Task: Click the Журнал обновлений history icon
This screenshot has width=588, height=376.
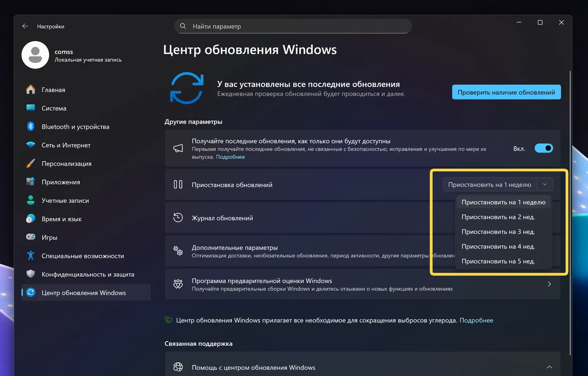Action: pyautogui.click(x=178, y=218)
